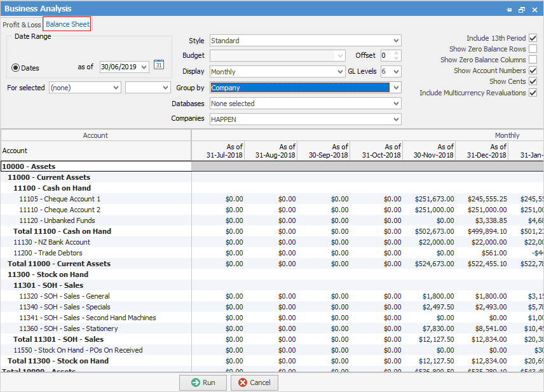544x392 pixels.
Task: Click the Run button
Action: (x=203, y=382)
